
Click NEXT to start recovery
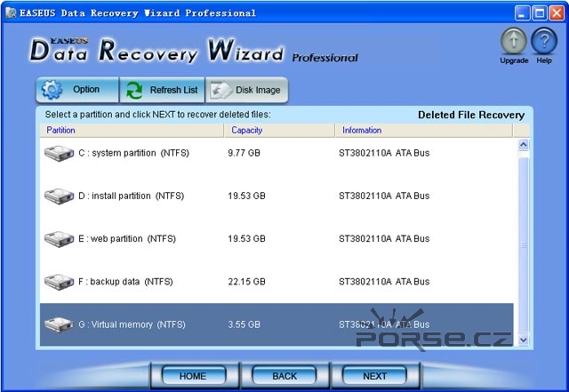pyautogui.click(x=374, y=376)
